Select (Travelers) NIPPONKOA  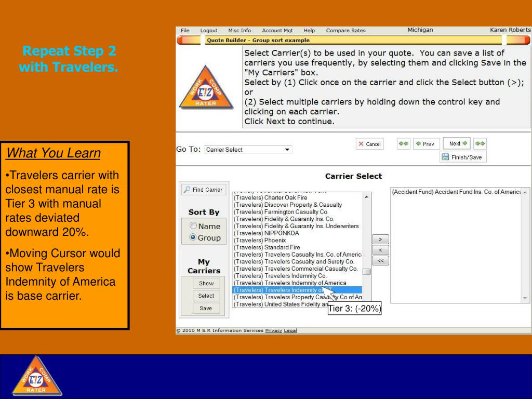(297, 233)
